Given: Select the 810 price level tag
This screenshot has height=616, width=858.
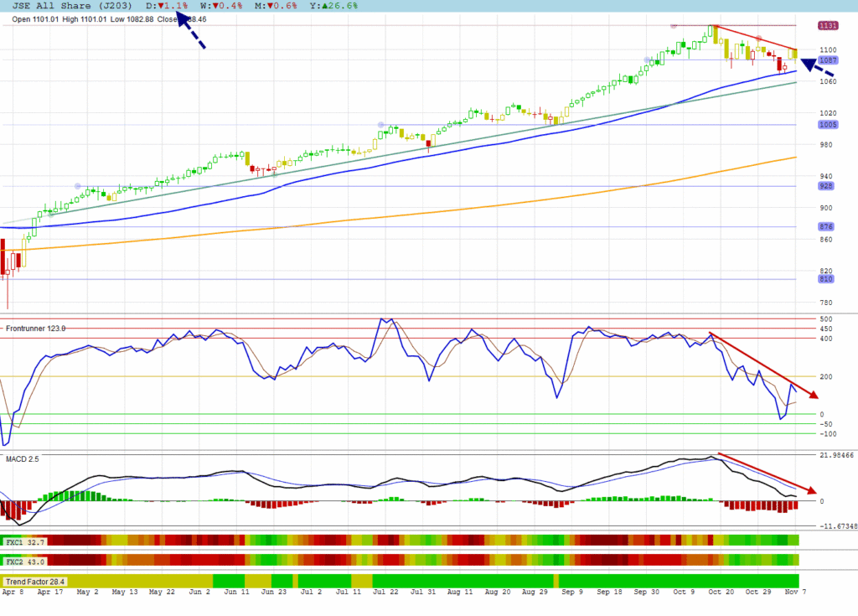Looking at the screenshot, I should [x=828, y=279].
